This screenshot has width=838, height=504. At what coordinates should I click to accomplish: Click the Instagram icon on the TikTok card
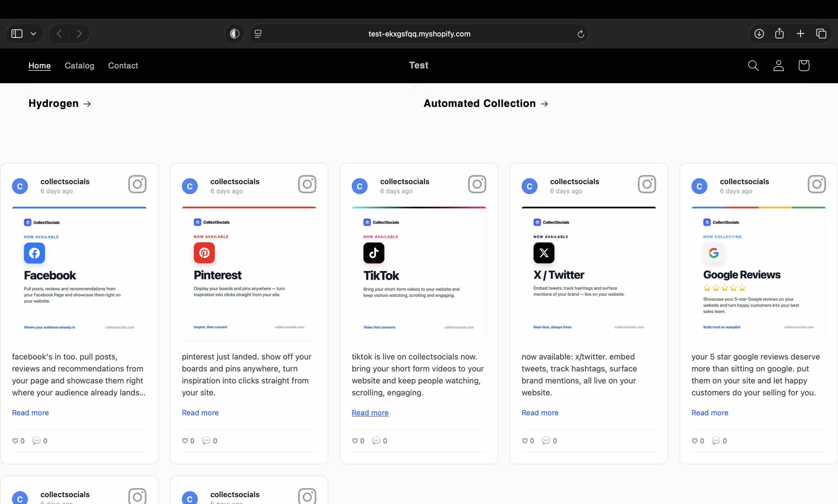(x=477, y=184)
